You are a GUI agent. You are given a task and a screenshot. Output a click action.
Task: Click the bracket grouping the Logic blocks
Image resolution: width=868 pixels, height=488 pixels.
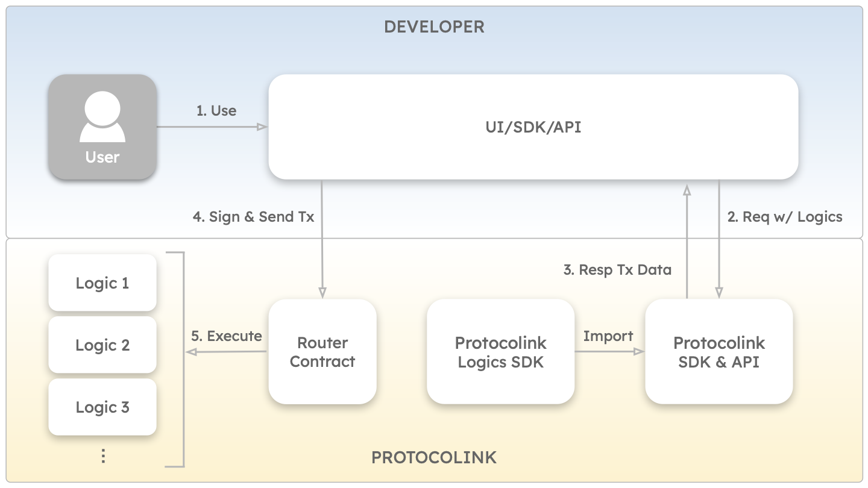point(182,359)
